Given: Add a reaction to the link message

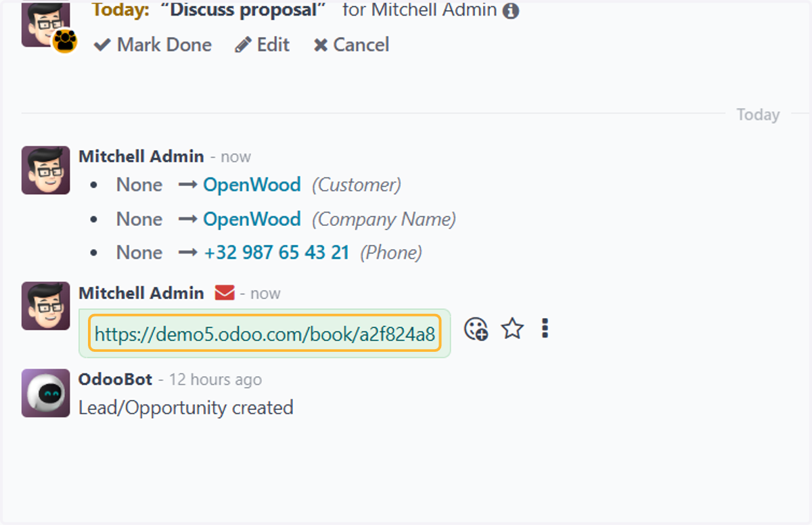Looking at the screenshot, I should pos(476,329).
